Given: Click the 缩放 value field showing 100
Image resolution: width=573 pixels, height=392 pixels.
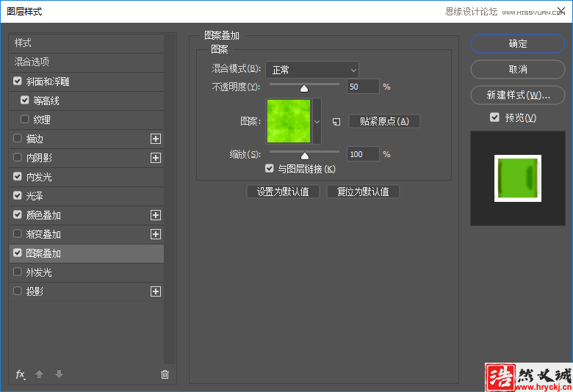Looking at the screenshot, I should (363, 154).
